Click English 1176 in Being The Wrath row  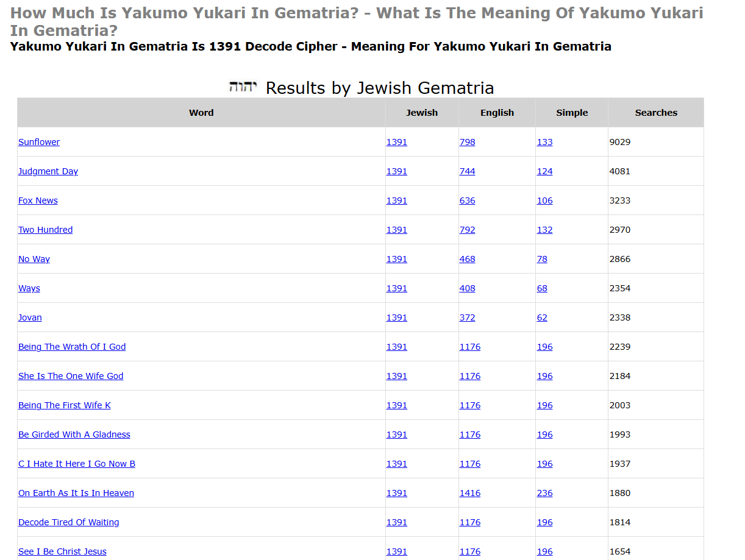[470, 347]
